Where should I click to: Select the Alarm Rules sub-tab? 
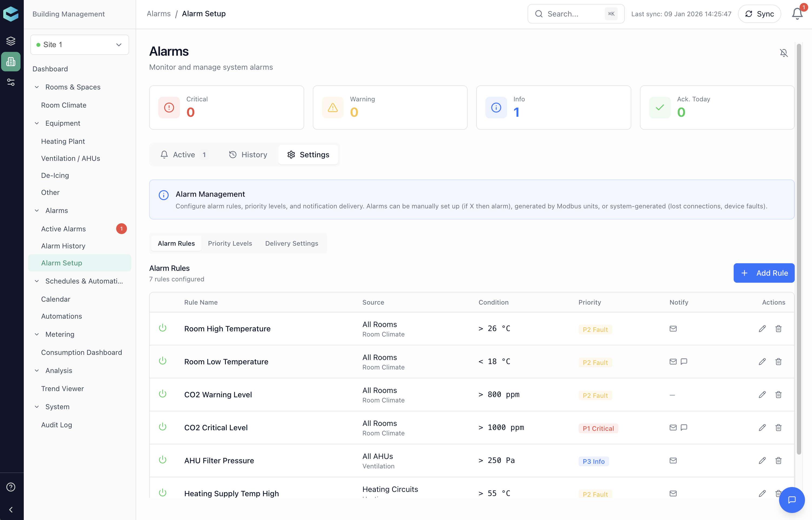coord(176,244)
